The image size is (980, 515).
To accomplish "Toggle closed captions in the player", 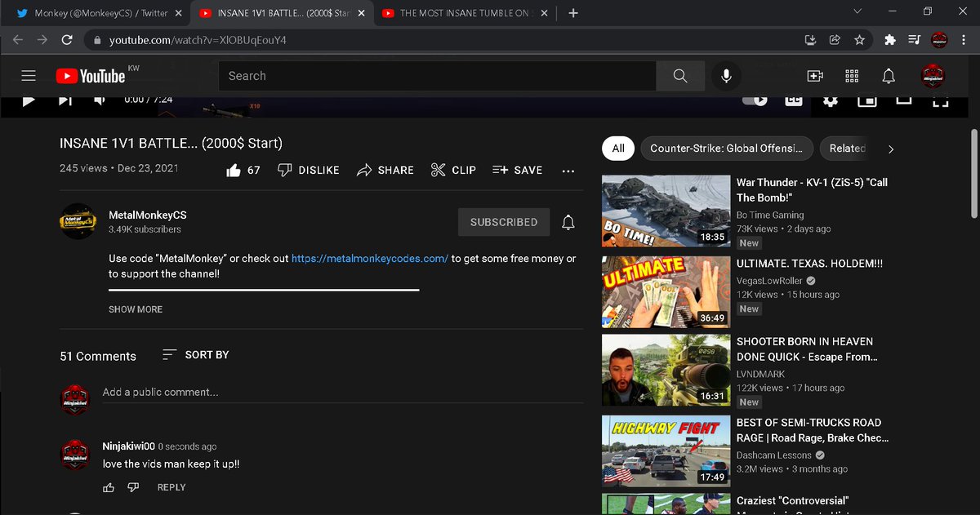I will coord(793,100).
